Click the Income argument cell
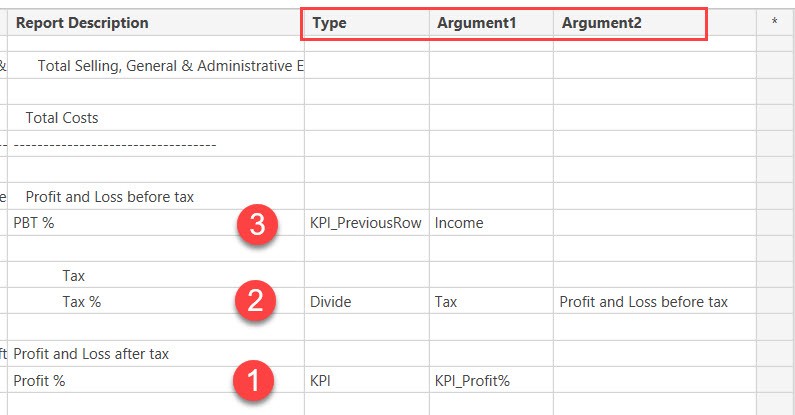Screen dimensions: 795x415 (x=491, y=223)
